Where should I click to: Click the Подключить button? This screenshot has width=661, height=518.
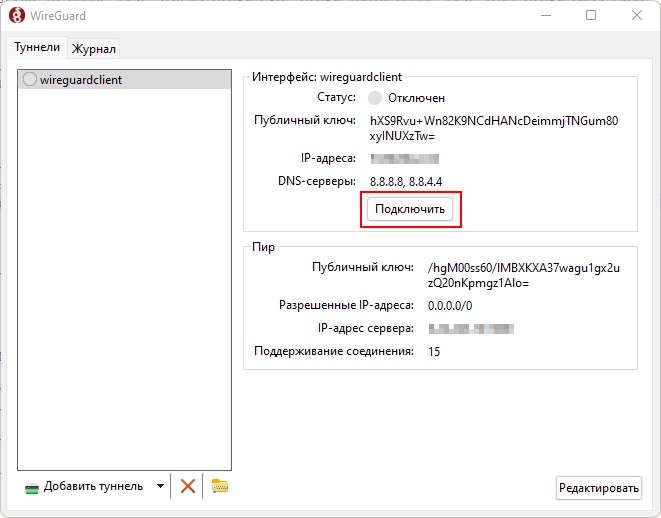(x=410, y=209)
